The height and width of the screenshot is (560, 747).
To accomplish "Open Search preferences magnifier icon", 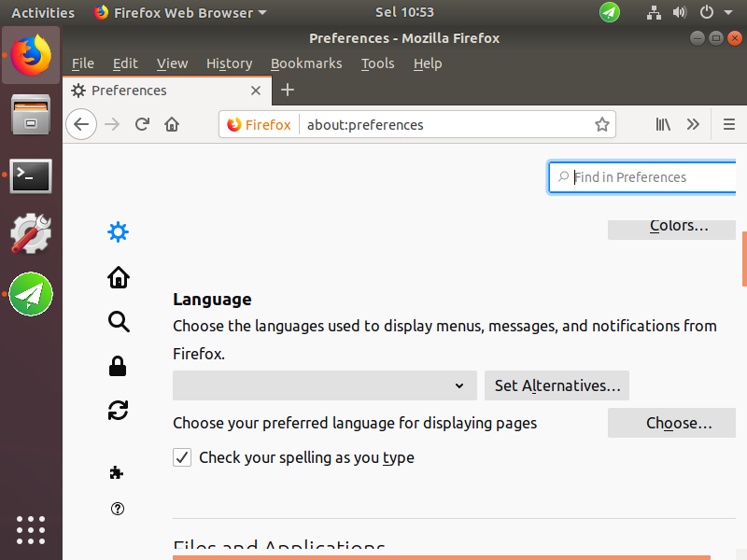I will pyautogui.click(x=119, y=322).
